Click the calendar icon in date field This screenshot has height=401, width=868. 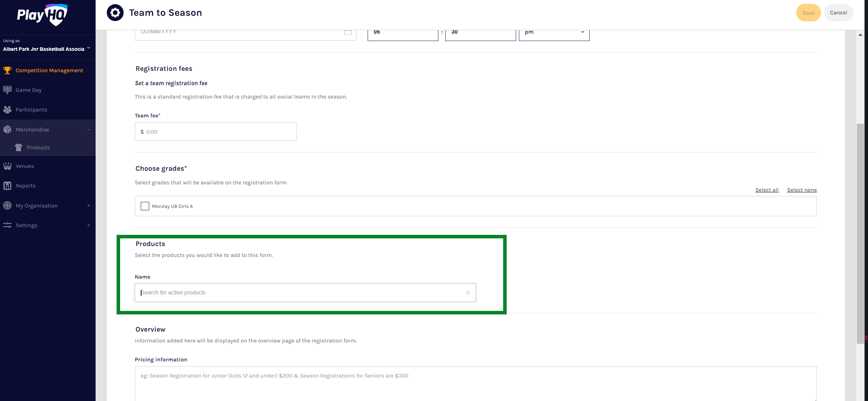348,32
